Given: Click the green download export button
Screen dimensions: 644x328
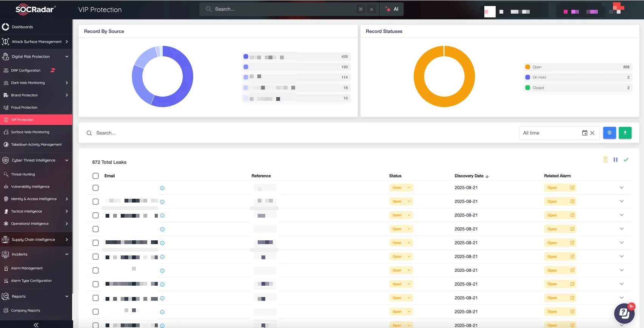Looking at the screenshot, I should [x=625, y=133].
